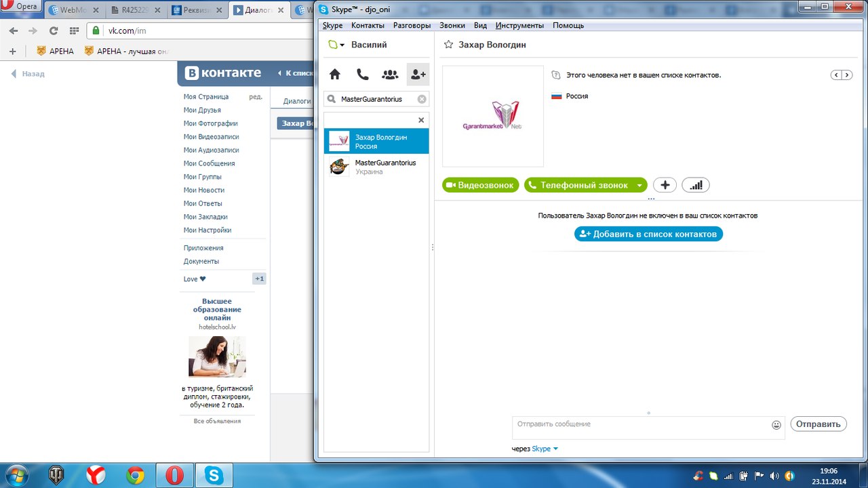Screen dimensions: 868x488
Task: Open the Skype call phones icon
Action: (363, 75)
